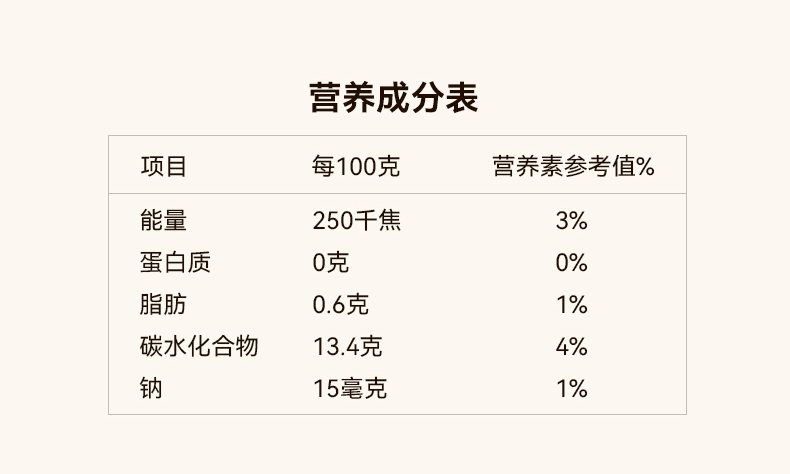The width and height of the screenshot is (790, 474).
Task: Select the 1% value for 脂肪
Action: coord(571,305)
